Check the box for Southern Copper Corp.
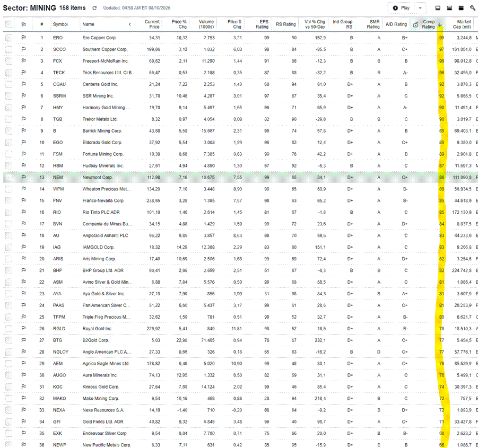This screenshot has width=478, height=448. pos(9,49)
